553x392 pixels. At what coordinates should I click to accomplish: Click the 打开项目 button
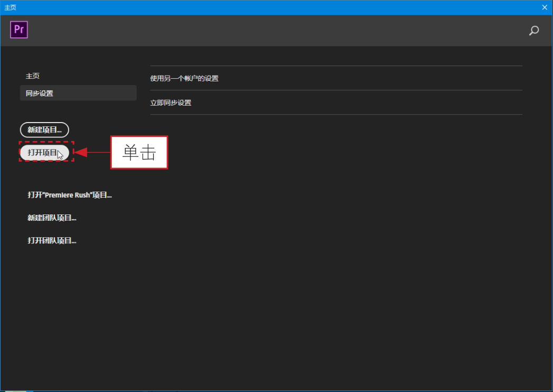[x=44, y=153]
